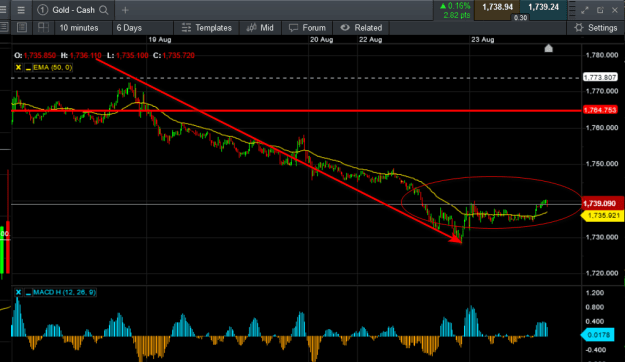This screenshot has height=362, width=625.
Task: Search instruments with magnifier icon
Action: 104,10
